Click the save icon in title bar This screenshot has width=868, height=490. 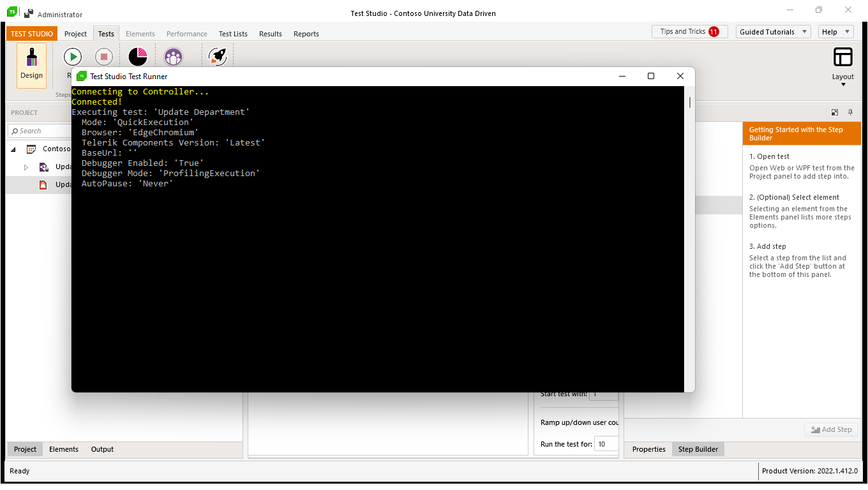click(28, 13)
